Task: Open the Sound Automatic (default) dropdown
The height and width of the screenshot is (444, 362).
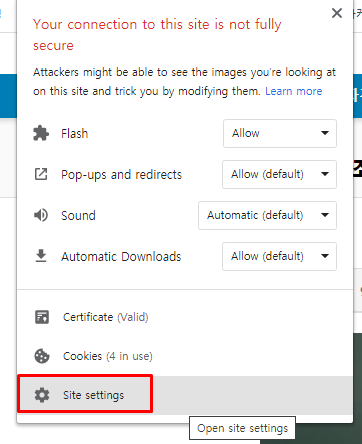Action: (267, 215)
